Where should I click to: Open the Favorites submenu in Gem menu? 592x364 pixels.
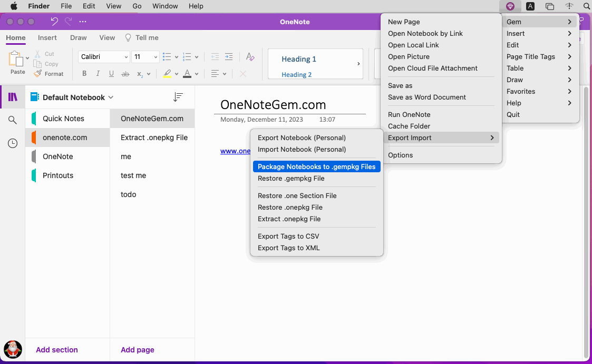pos(540,91)
